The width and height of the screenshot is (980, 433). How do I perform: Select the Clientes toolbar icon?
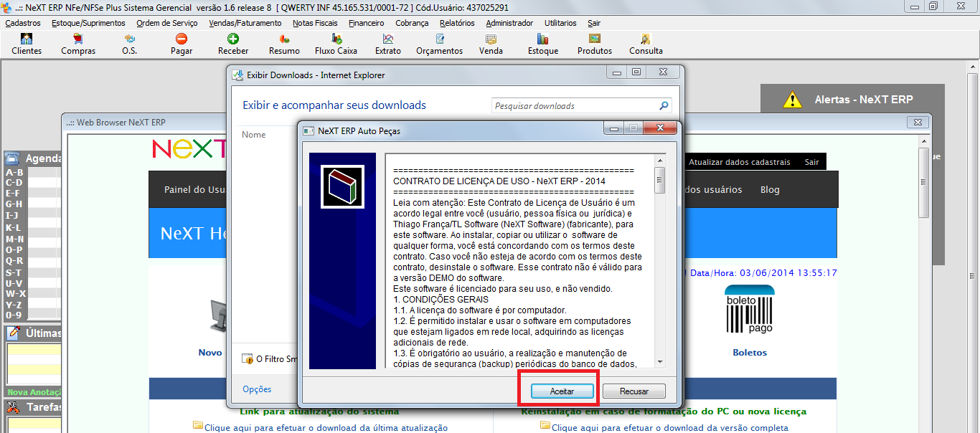(26, 43)
